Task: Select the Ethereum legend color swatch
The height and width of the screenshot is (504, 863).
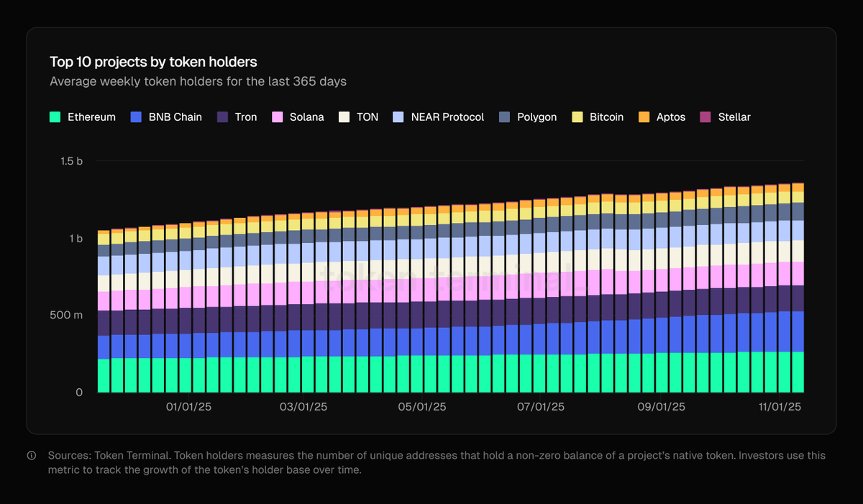Action: (x=53, y=116)
